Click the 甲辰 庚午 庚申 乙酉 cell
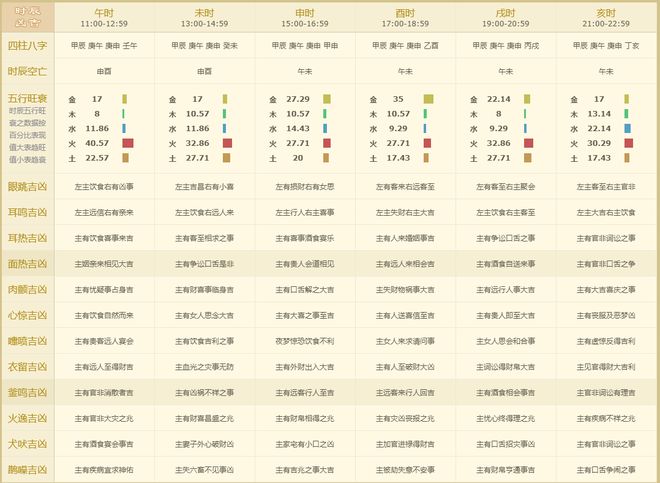The width and height of the screenshot is (660, 483). click(x=405, y=45)
